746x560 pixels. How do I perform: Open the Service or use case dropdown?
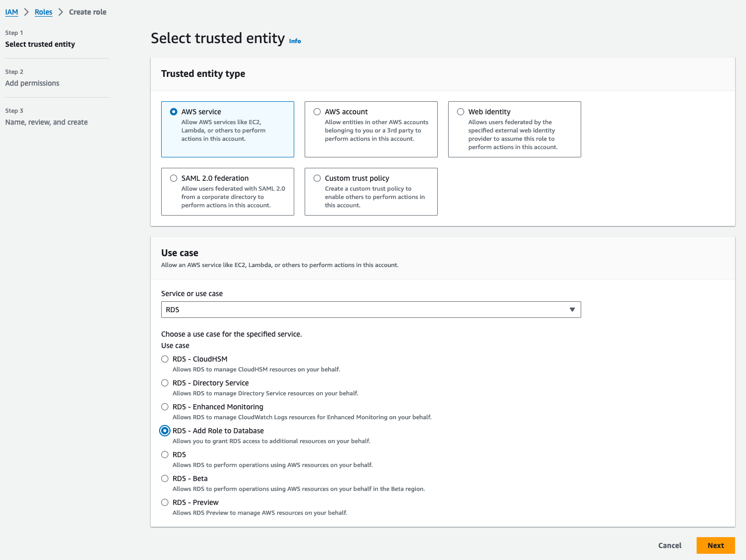coord(371,310)
